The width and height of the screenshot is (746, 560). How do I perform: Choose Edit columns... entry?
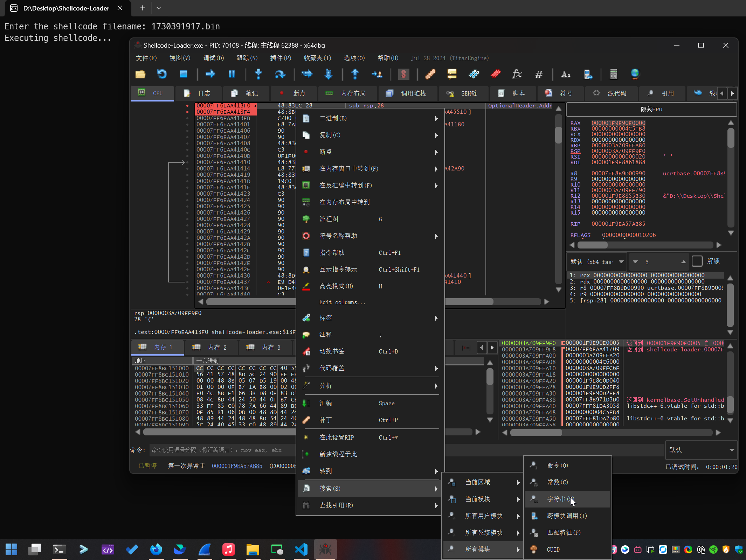(370, 302)
